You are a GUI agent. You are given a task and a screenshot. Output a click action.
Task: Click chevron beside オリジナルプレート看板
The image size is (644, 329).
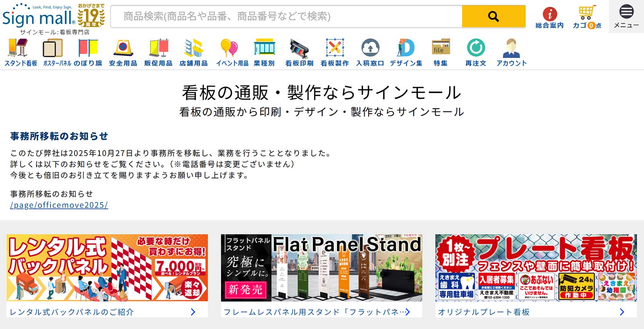622,312
